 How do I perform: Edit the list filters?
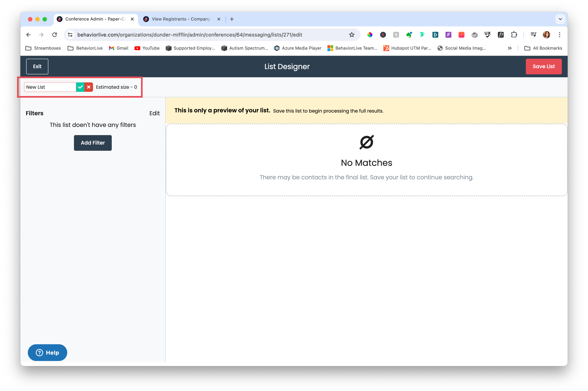[x=154, y=113]
